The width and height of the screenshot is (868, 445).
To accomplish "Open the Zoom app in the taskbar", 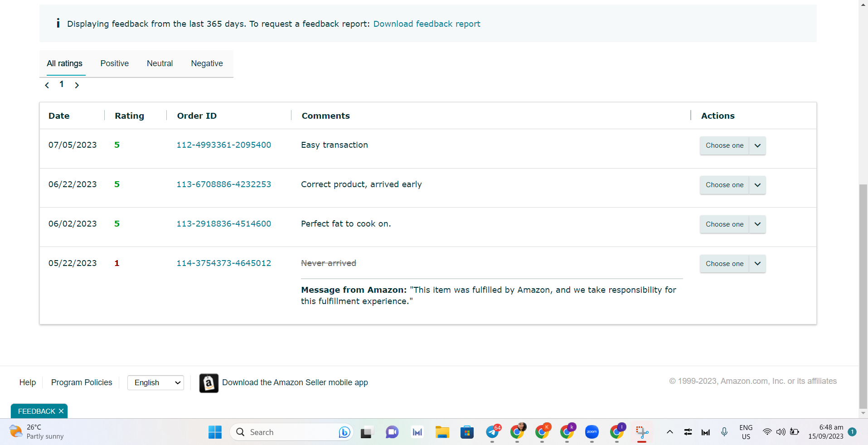I will (592, 432).
